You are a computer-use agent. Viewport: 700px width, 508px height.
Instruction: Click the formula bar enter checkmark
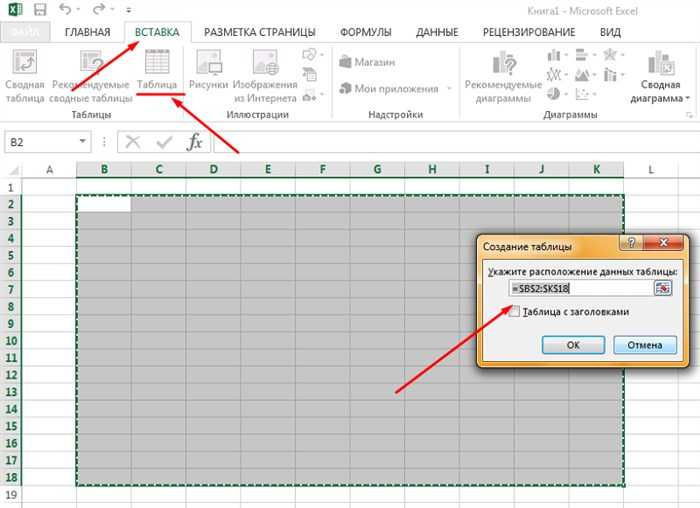point(164,142)
